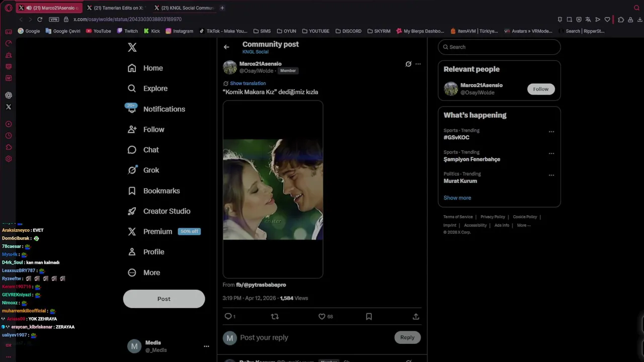
Task: Click Show more under What's happening
Action: [457, 198]
